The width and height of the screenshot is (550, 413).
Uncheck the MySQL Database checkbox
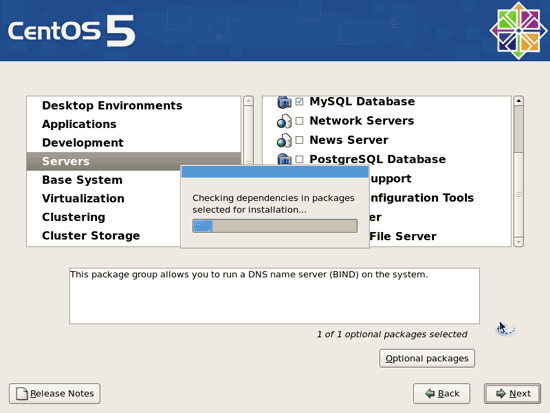click(299, 102)
